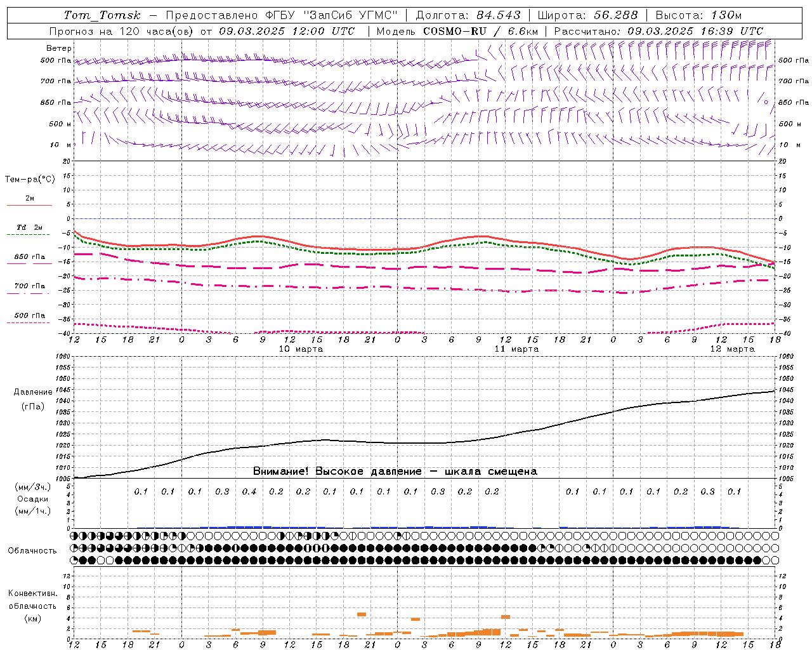Click the 10 марта date label
812x650 pixels.
point(301,349)
